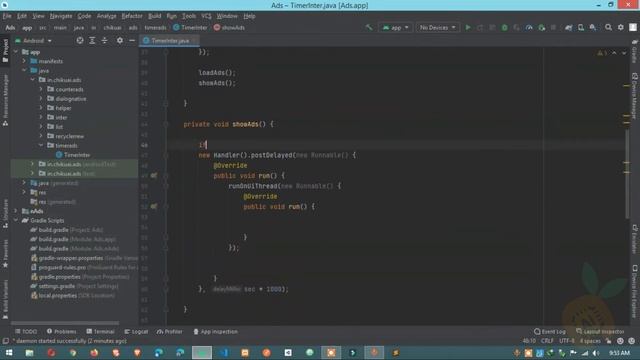Open Search Everywhere magnifier icon
The height and width of the screenshot is (360, 640).
click(x=608, y=27)
